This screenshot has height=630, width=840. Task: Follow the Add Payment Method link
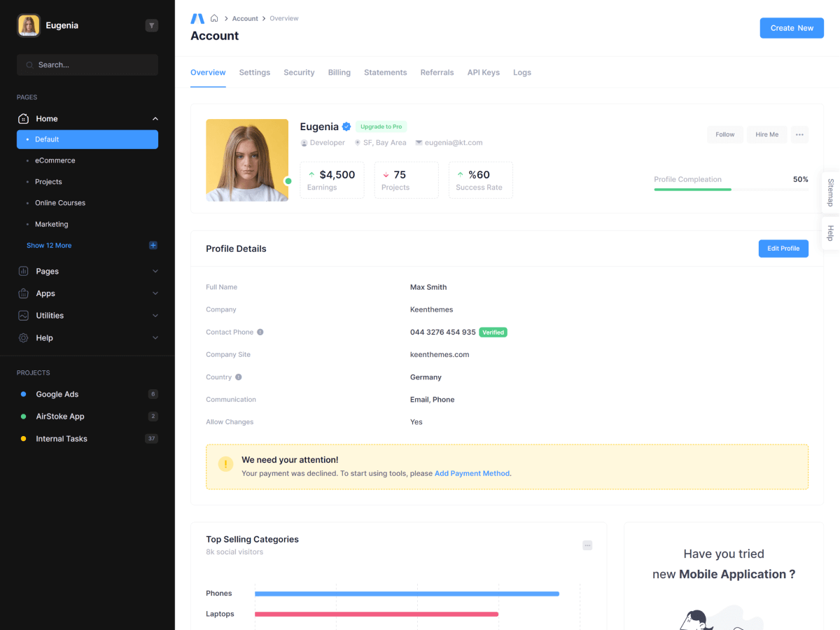click(472, 474)
